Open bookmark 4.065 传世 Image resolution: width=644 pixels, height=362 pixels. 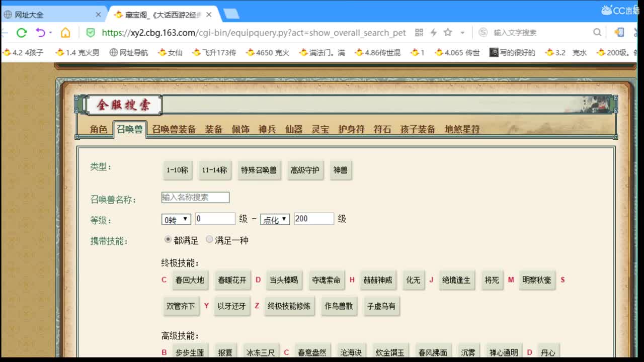(457, 52)
